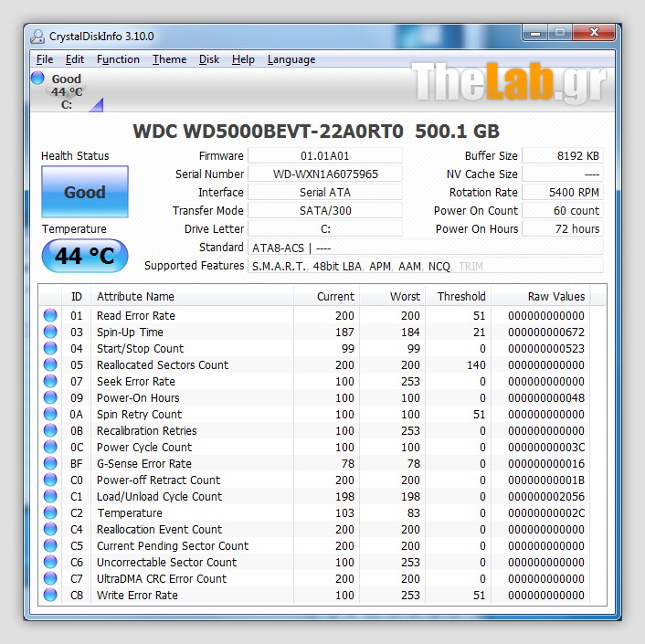Minimize the CrystalDiskInfo window
Viewport: 645px width, 644px height.
tap(535, 33)
